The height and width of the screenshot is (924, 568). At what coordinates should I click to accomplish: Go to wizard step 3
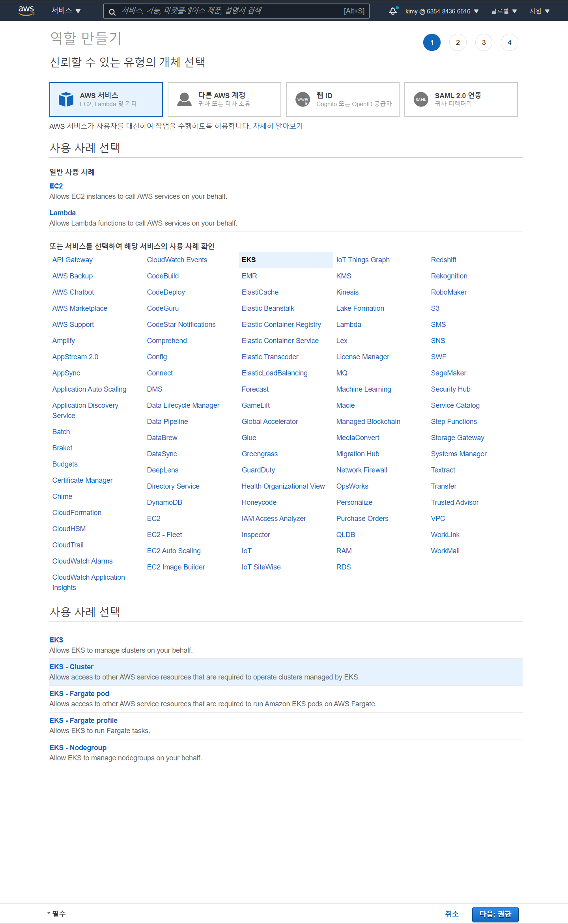point(484,43)
